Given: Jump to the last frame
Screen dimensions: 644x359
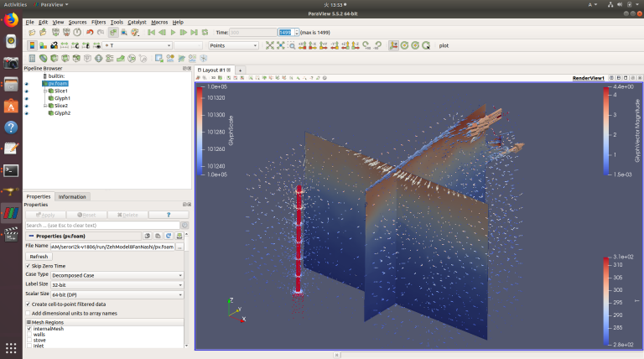Looking at the screenshot, I should click(195, 32).
